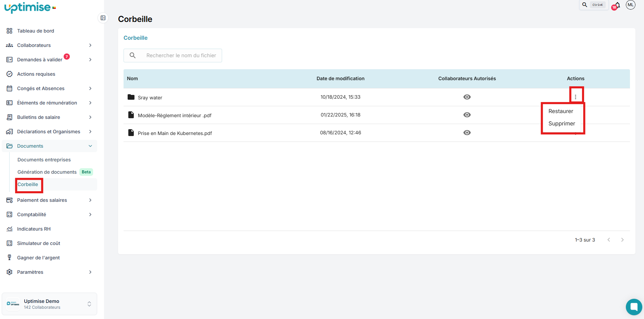The image size is (644, 319).
Task: Click the Sray water folder icon
Action: 131,97
